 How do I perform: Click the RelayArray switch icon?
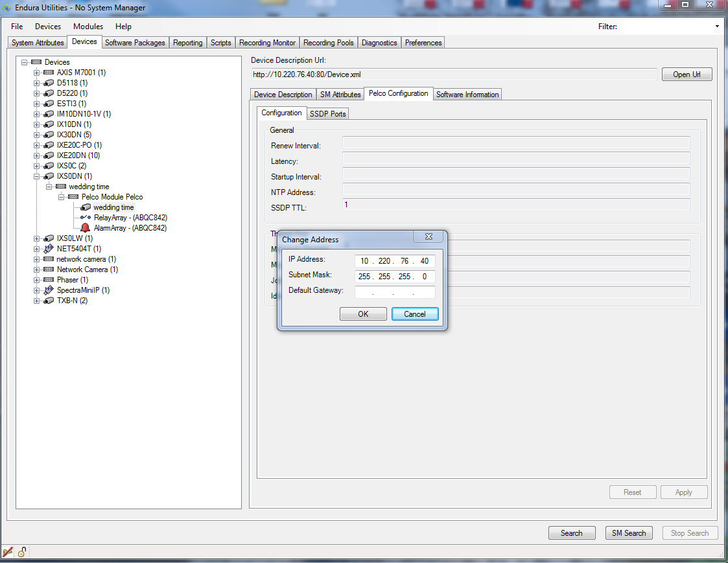pos(86,218)
